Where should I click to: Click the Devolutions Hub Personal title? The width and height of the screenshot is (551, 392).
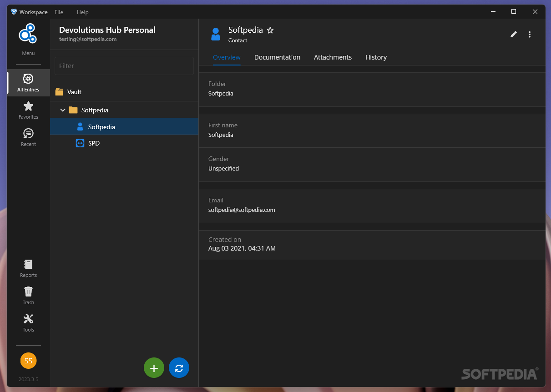(x=107, y=30)
